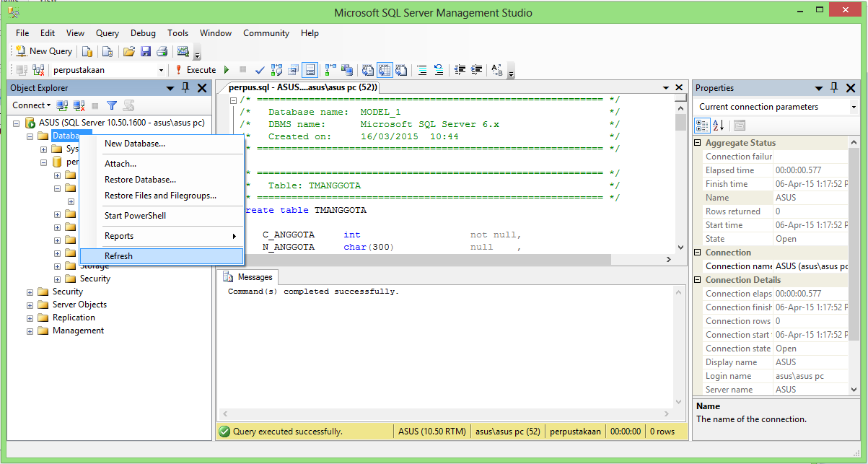Click Include Actual Execution Plan icon
This screenshot has width=868, height=464.
330,70
